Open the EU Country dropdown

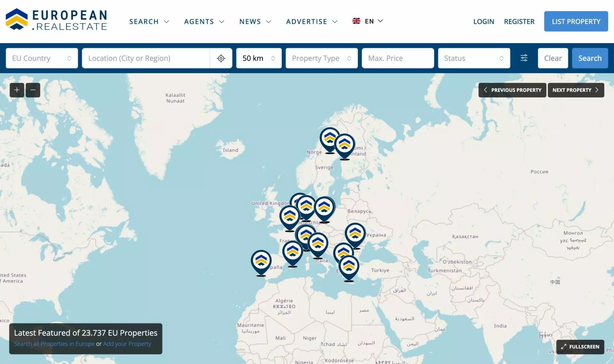pyautogui.click(x=42, y=58)
